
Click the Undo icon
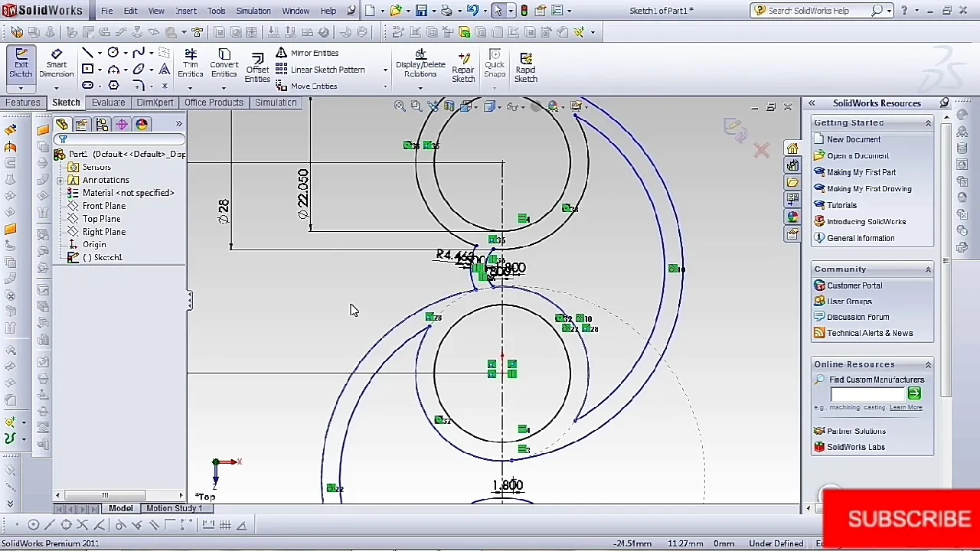[x=472, y=11]
